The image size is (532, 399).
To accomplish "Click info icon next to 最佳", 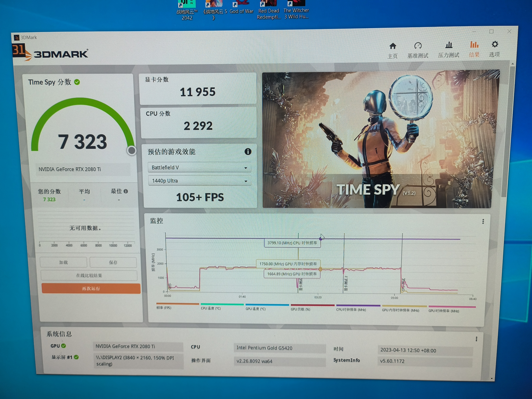I will [126, 191].
